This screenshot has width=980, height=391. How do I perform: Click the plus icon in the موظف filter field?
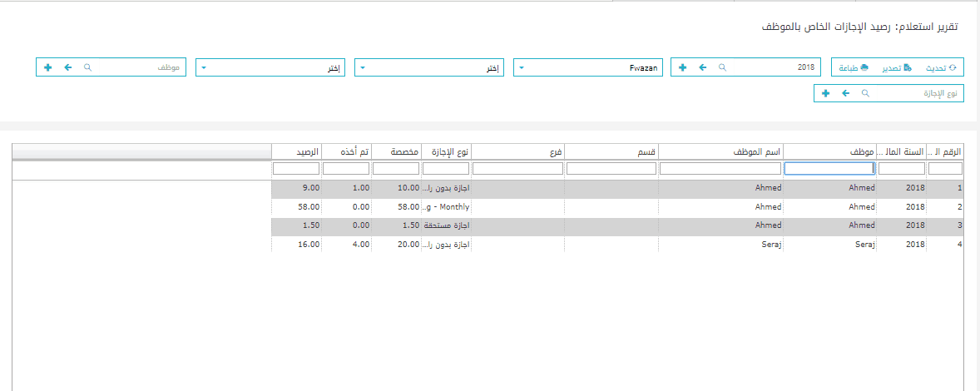coord(47,67)
